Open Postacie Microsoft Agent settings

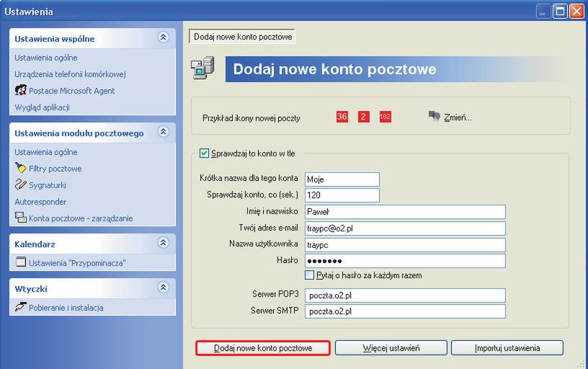(x=71, y=91)
